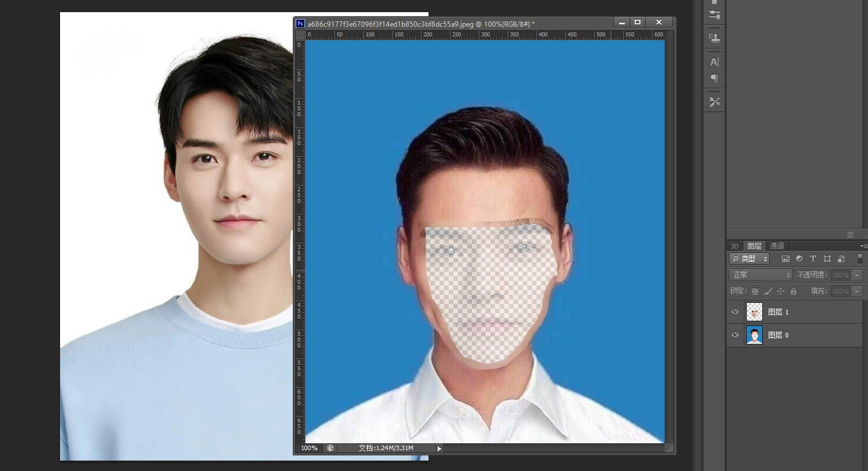Click the document size 文档:1.24M/3.31M readout
This screenshot has height=471, width=868.
tap(386, 448)
